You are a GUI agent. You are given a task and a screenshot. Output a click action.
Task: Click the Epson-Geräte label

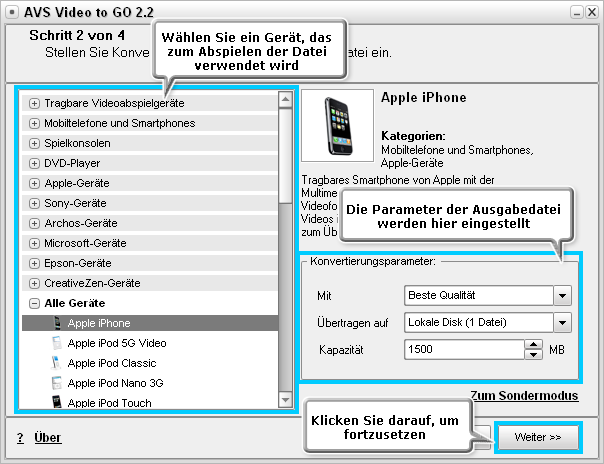click(x=77, y=263)
